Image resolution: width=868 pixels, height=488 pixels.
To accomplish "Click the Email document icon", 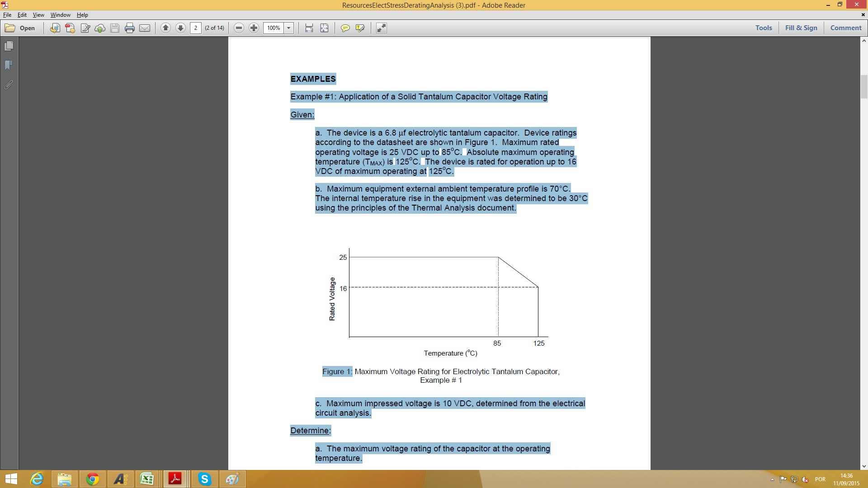I will [x=145, y=28].
